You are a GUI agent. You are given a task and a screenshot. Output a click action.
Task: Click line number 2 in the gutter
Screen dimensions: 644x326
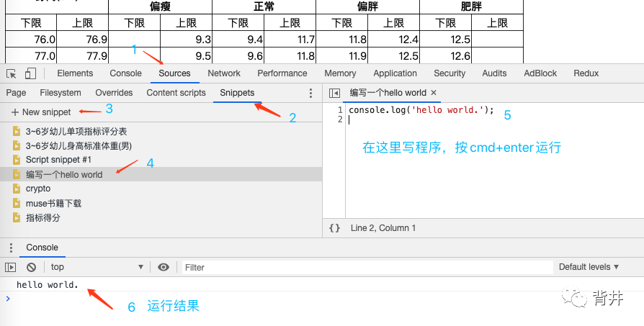pyautogui.click(x=340, y=119)
